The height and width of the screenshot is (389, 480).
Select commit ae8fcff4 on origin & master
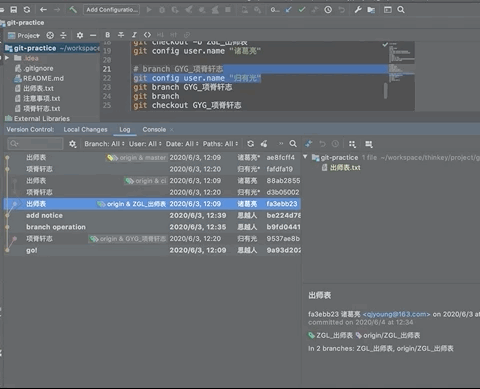[152, 157]
